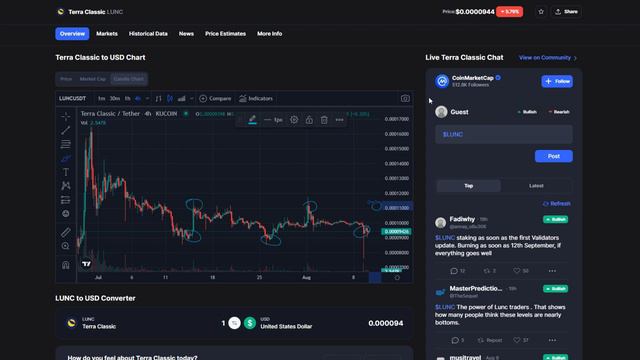Refresh the chat feed

click(x=557, y=203)
